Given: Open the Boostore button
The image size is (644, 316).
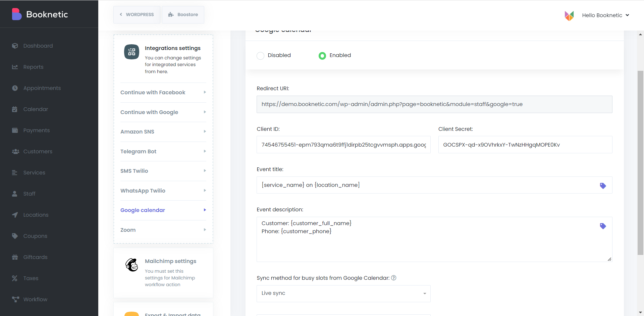Looking at the screenshot, I should [183, 14].
